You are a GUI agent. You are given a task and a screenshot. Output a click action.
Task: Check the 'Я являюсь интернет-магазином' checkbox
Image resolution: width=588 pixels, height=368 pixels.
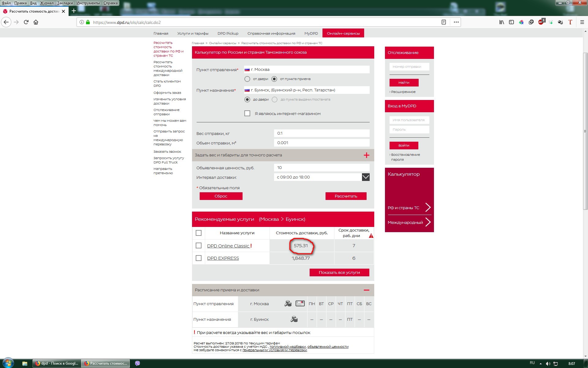click(247, 113)
